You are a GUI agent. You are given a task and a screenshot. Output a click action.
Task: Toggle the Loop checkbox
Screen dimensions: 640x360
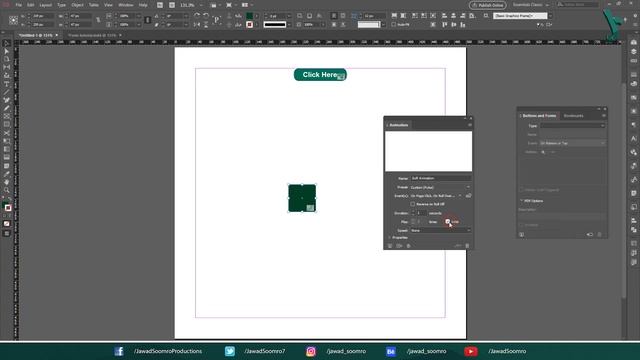[x=448, y=222]
